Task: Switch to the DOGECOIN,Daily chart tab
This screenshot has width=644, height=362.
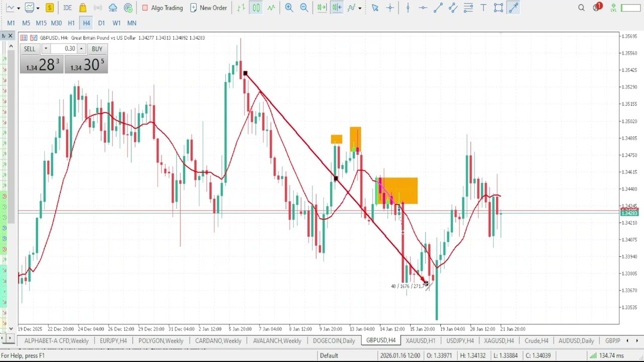Action: 334,341
